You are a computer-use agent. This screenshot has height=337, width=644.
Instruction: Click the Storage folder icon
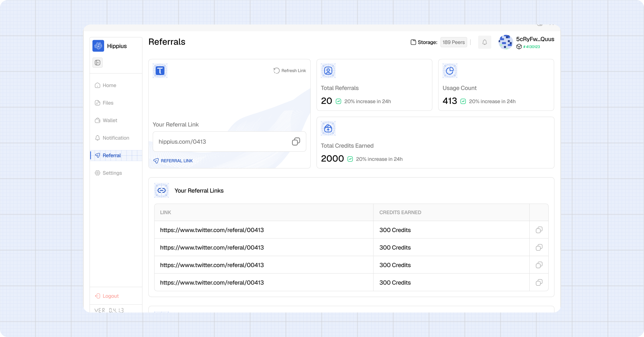pyautogui.click(x=413, y=42)
